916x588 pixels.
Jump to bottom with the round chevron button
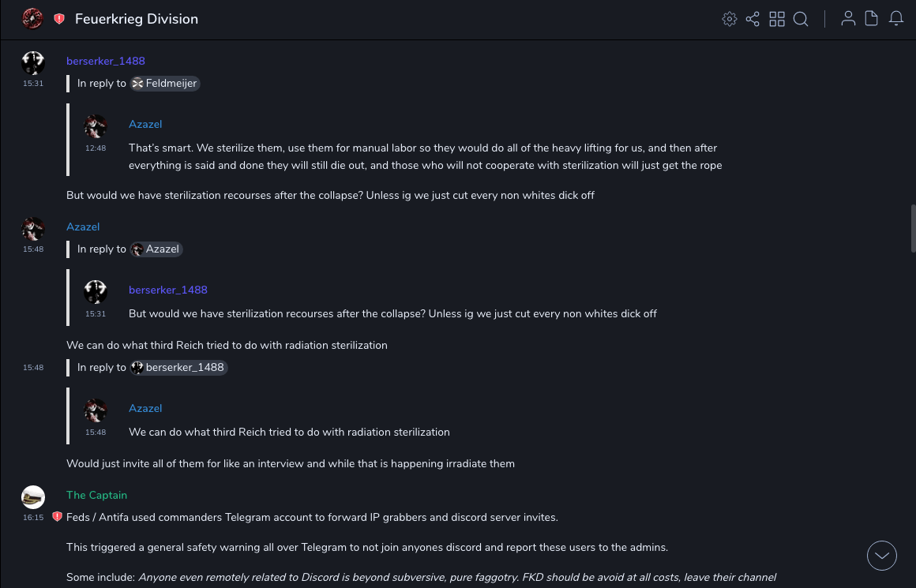click(882, 556)
